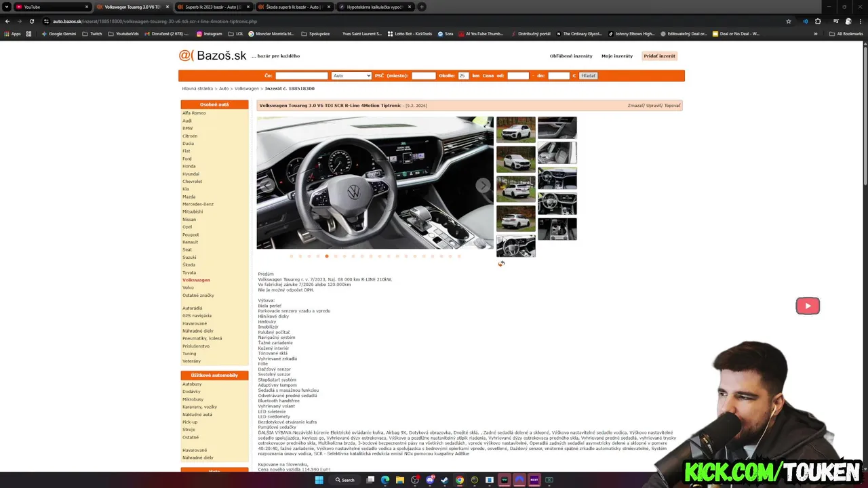Open the Osobné autá sidebar heading
Image resolution: width=868 pixels, height=488 pixels.
pyautogui.click(x=214, y=104)
